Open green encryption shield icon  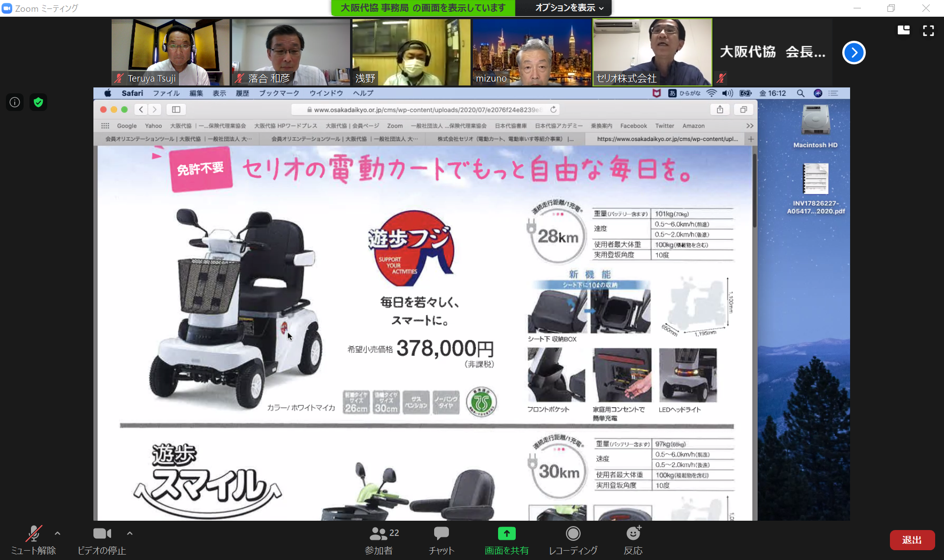click(38, 102)
